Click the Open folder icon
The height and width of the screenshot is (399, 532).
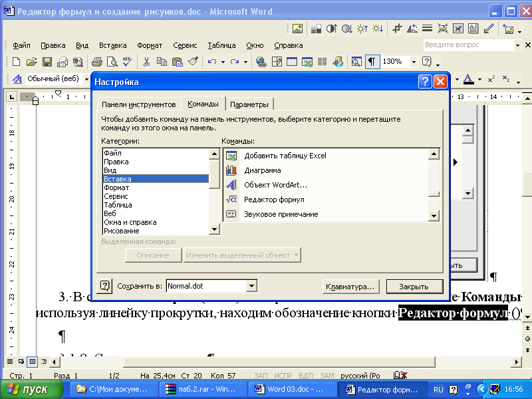pos(31,62)
